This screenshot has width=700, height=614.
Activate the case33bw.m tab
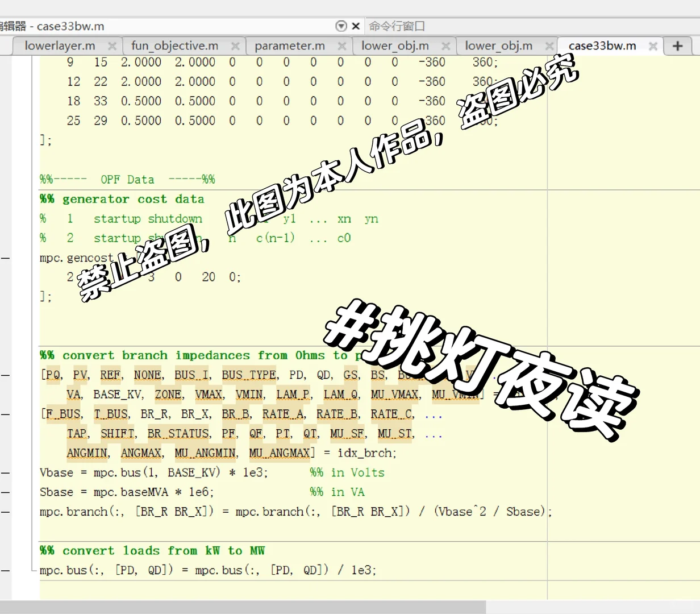click(x=602, y=45)
